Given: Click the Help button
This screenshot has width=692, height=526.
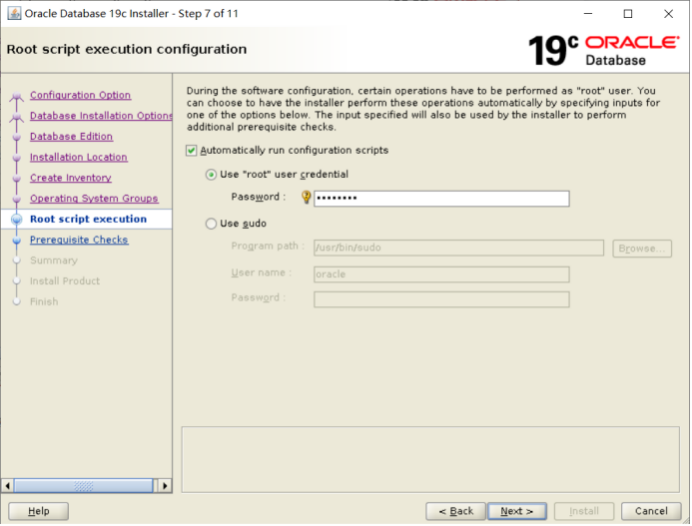Looking at the screenshot, I should (38, 511).
